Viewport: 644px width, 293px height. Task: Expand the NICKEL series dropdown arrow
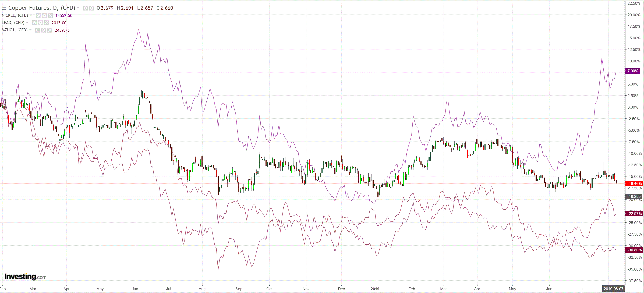[x=31, y=15]
